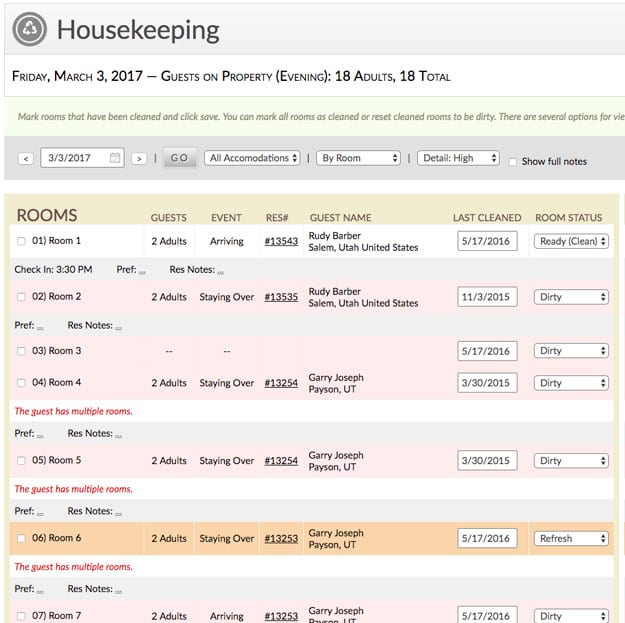Change Room 2 Dirty status dropdown
625x623 pixels.
[571, 297]
